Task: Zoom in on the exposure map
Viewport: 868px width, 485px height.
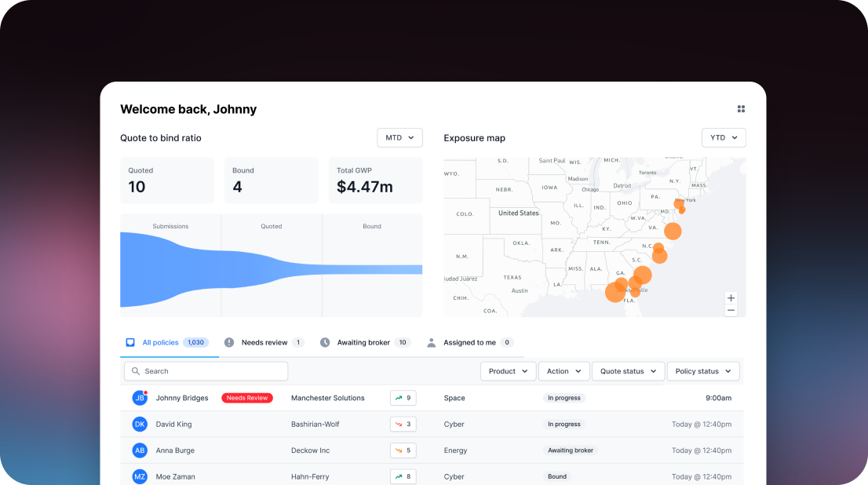Action: 731,298
